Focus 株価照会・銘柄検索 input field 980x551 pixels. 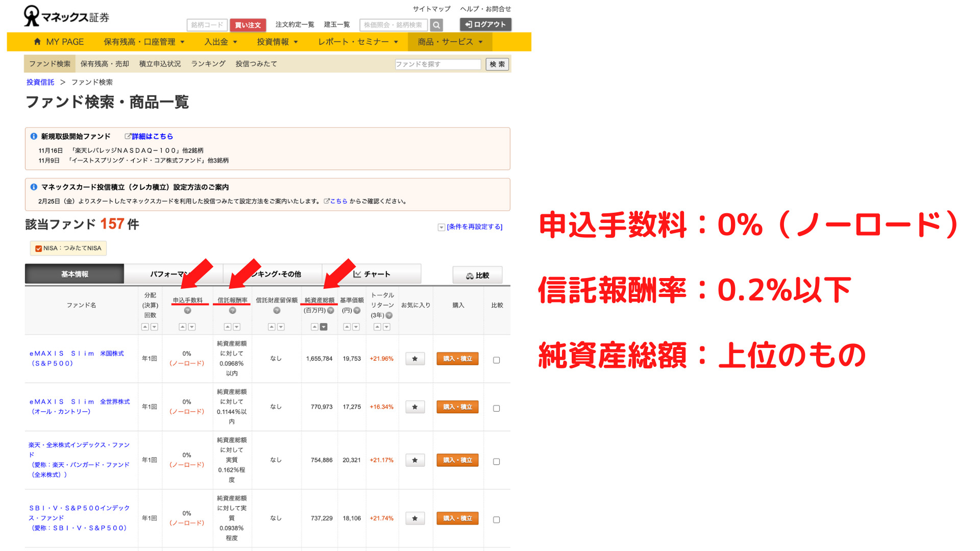coord(394,25)
